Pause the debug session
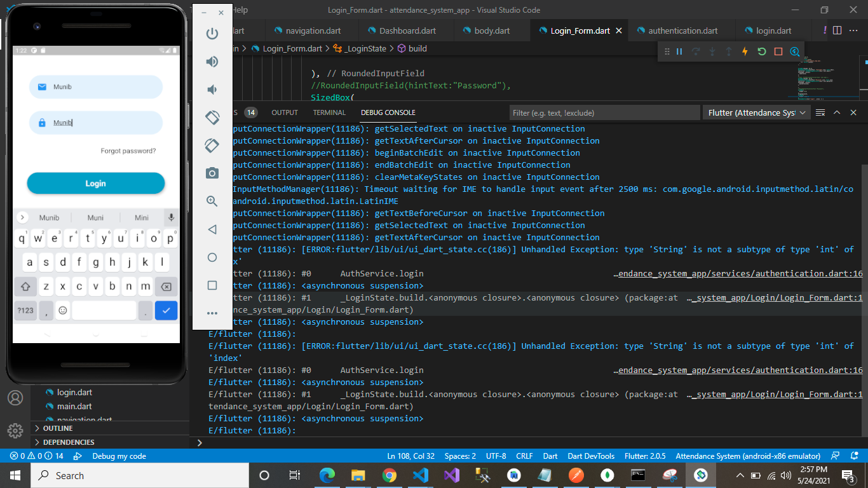 pyautogui.click(x=679, y=51)
